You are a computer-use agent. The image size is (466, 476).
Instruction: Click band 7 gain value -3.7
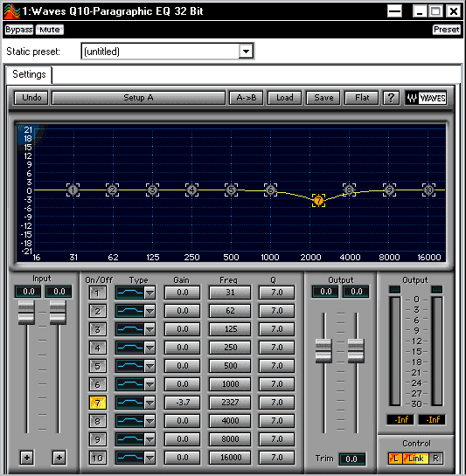pos(183,403)
